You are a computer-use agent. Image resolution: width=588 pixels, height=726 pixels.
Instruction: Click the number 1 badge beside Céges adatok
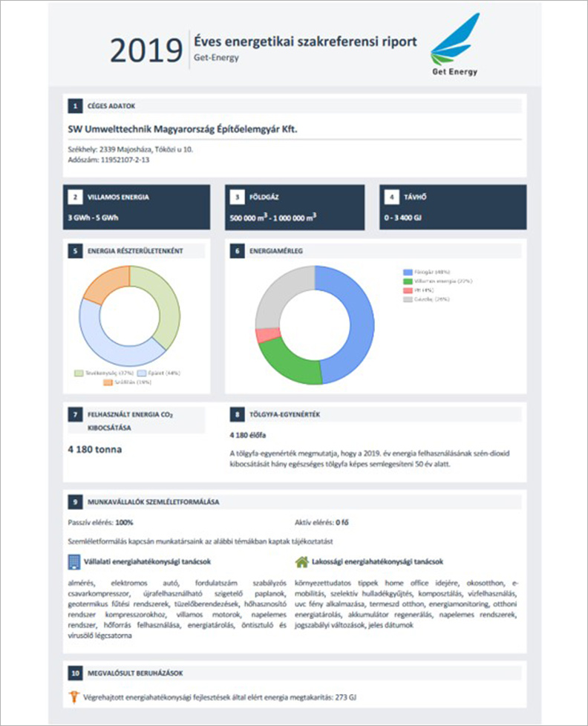pos(73,105)
